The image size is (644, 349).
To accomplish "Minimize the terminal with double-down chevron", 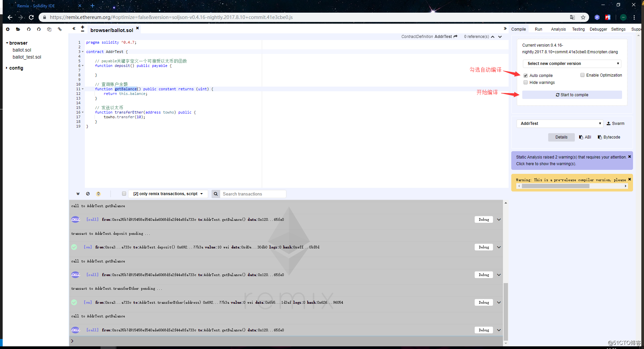I will tap(78, 194).
